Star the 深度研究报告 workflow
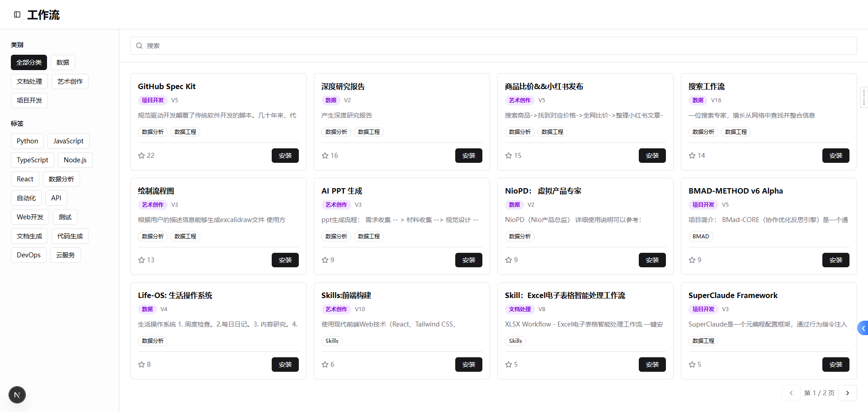The height and width of the screenshot is (412, 868). tap(324, 155)
